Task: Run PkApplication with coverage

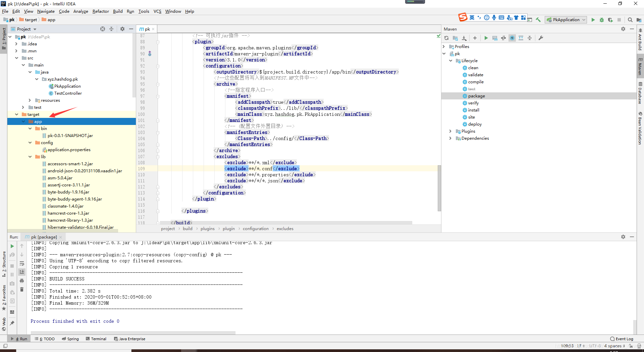Action: click(610, 20)
